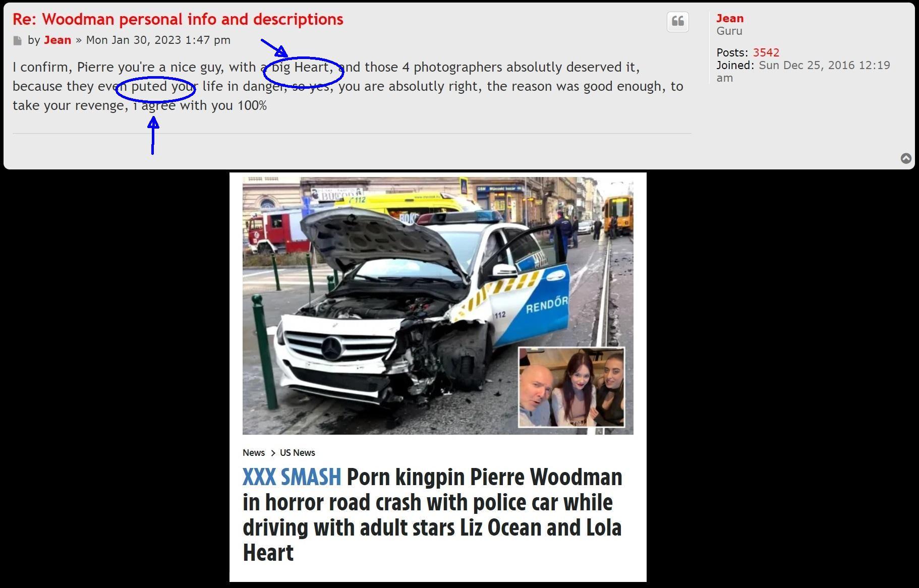
Task: Click the breadcrumb chevron between News and US News
Action: (272, 453)
